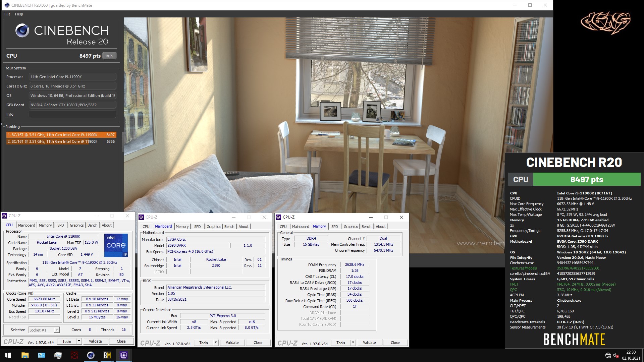This screenshot has height=362, width=644.
Task: Open the File menu in Cinebench
Action: coord(7,14)
